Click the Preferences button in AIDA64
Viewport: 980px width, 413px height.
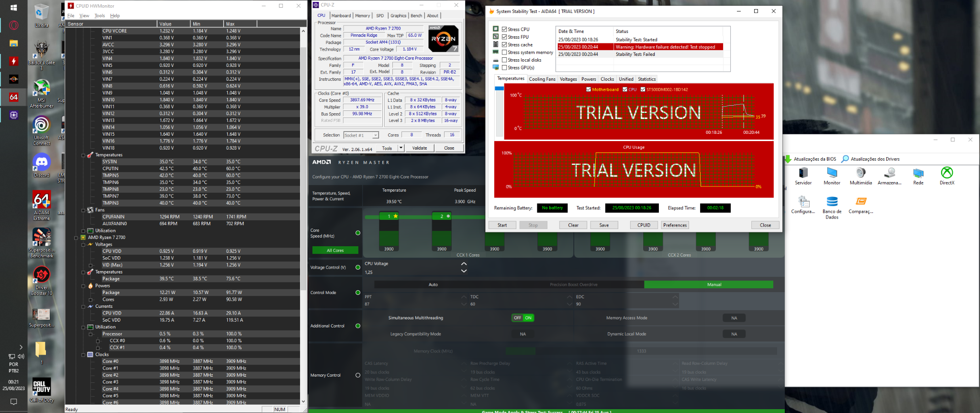(675, 225)
